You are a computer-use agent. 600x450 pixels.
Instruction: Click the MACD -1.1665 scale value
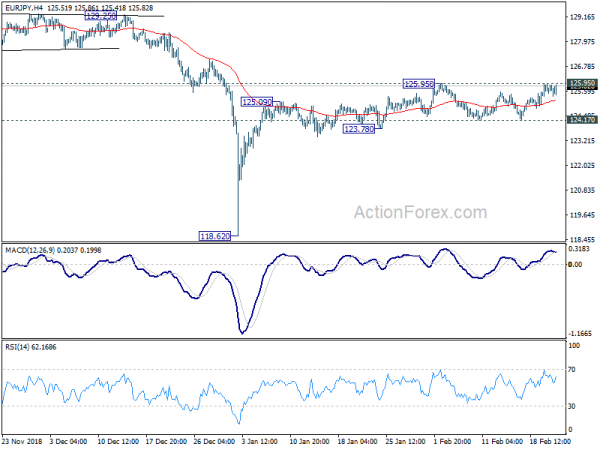point(580,333)
